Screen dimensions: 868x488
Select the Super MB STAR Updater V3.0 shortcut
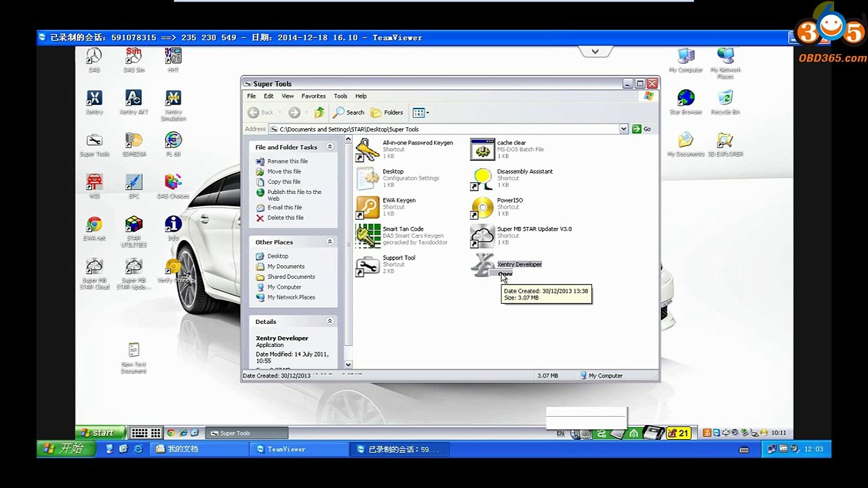(x=521, y=235)
